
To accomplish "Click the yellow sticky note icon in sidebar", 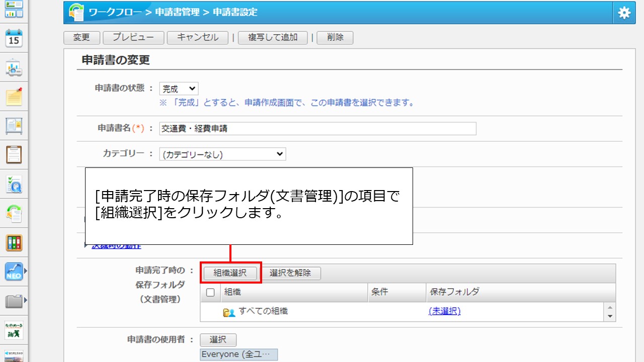I will (14, 97).
